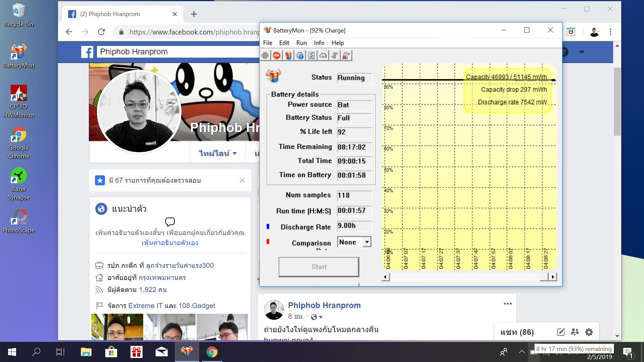Dismiss the 67 items to review notice
This screenshot has height=362, width=644.
point(242,180)
